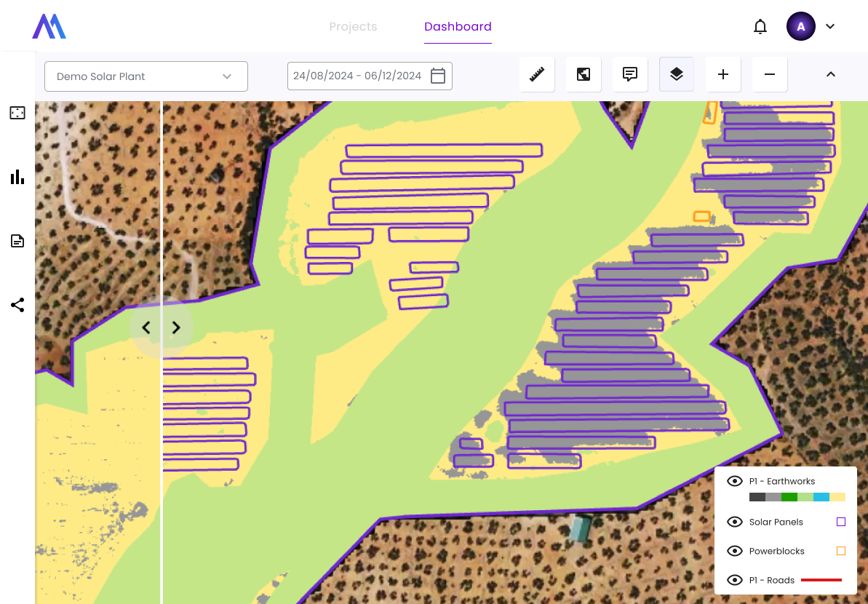Expand the user account menu chevron
Viewport: 868px width, 604px height.
coord(830,27)
